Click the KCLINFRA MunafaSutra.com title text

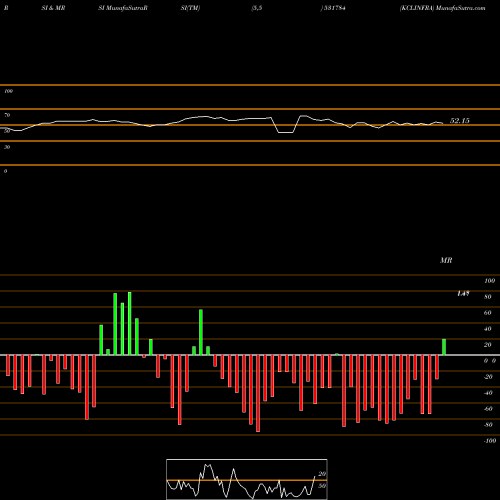click(443, 8)
